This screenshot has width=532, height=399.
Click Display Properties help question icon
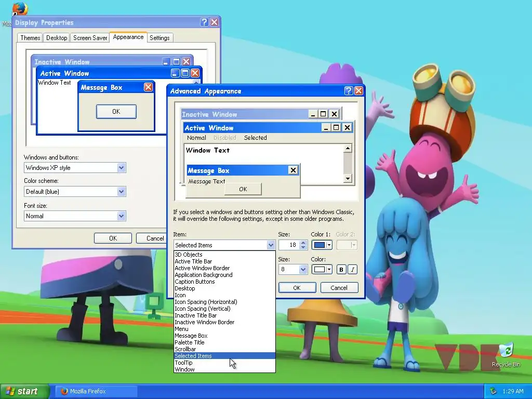coord(204,22)
